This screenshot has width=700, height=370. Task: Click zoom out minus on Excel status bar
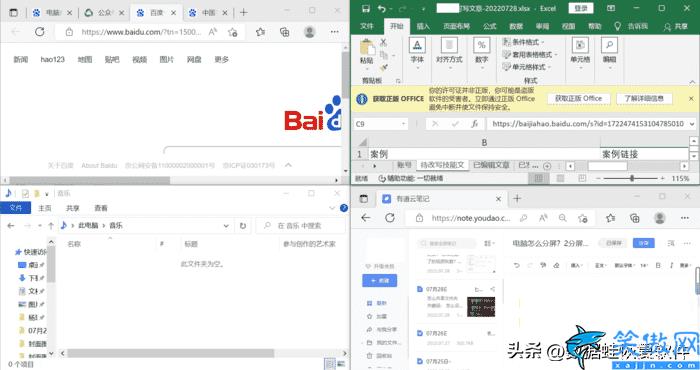coord(598,178)
